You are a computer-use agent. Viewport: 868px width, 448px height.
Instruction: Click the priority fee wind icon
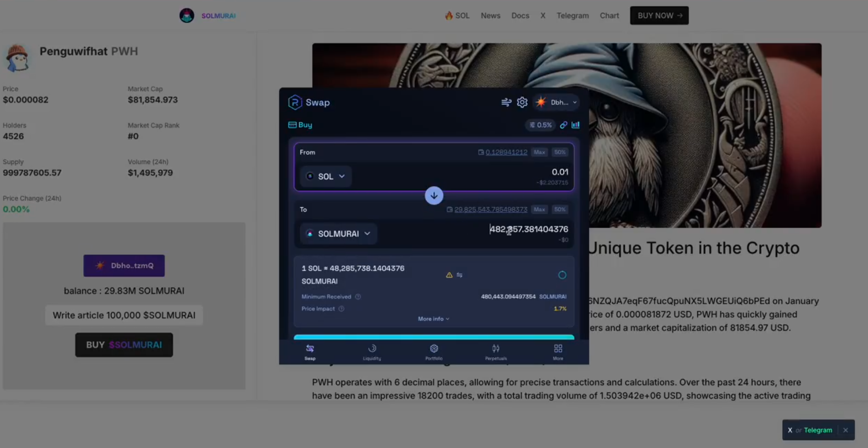tap(506, 102)
